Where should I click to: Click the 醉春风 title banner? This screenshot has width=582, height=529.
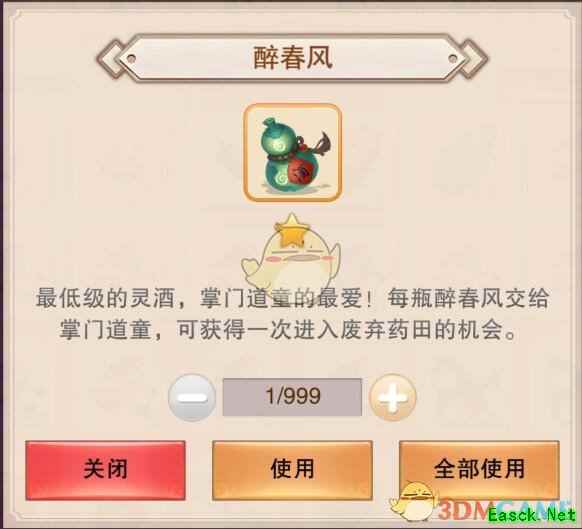(x=292, y=58)
